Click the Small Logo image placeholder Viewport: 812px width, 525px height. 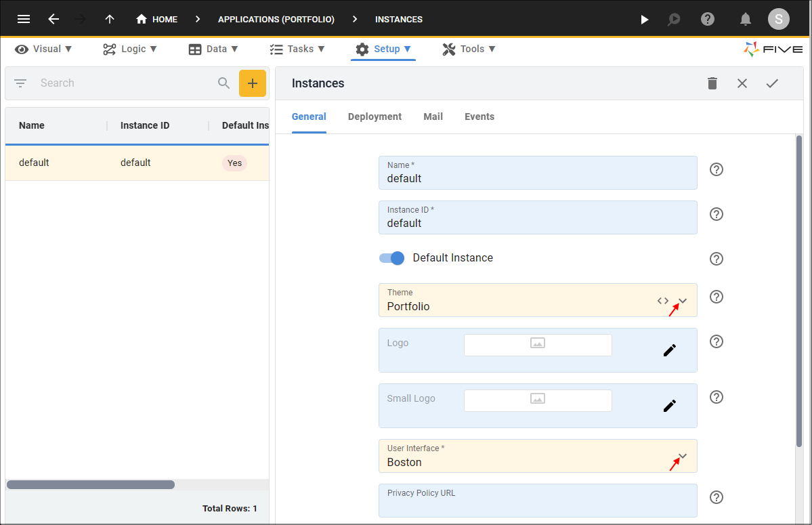(x=538, y=401)
